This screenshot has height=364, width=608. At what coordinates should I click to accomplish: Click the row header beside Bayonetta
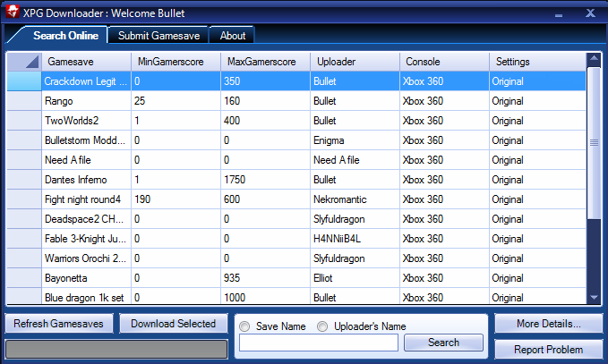click(x=24, y=278)
